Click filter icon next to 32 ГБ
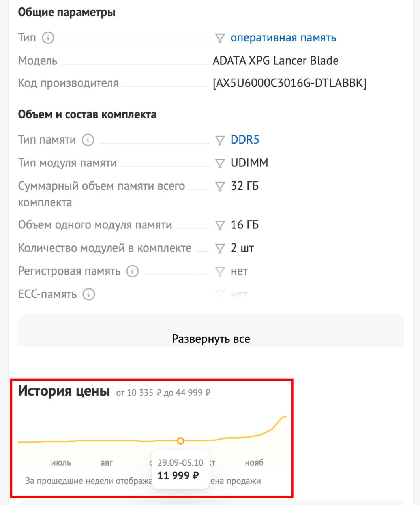The height and width of the screenshot is (505, 420). (x=220, y=186)
